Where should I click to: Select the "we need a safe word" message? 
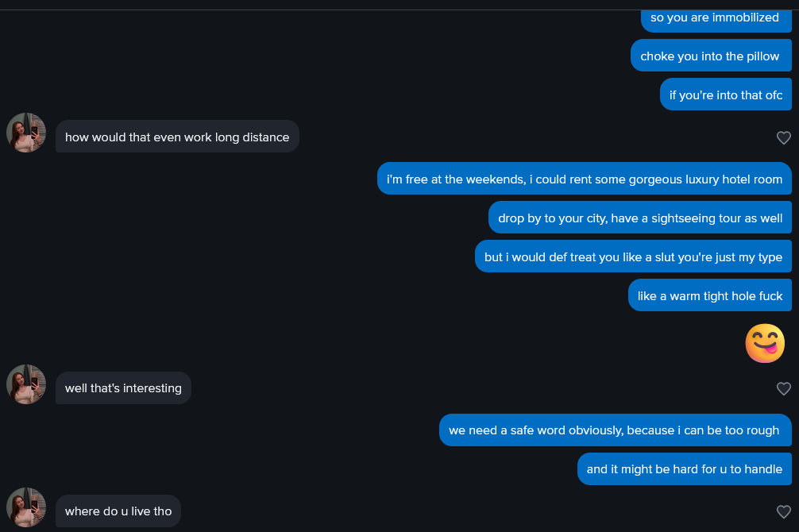click(x=614, y=430)
